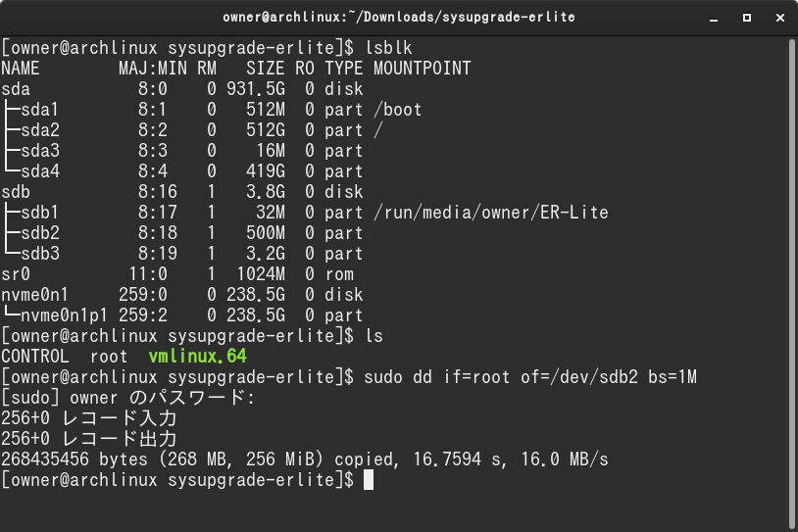Click the sda1 partition row name
Image resolution: width=798 pixels, height=532 pixels.
[x=39, y=110]
